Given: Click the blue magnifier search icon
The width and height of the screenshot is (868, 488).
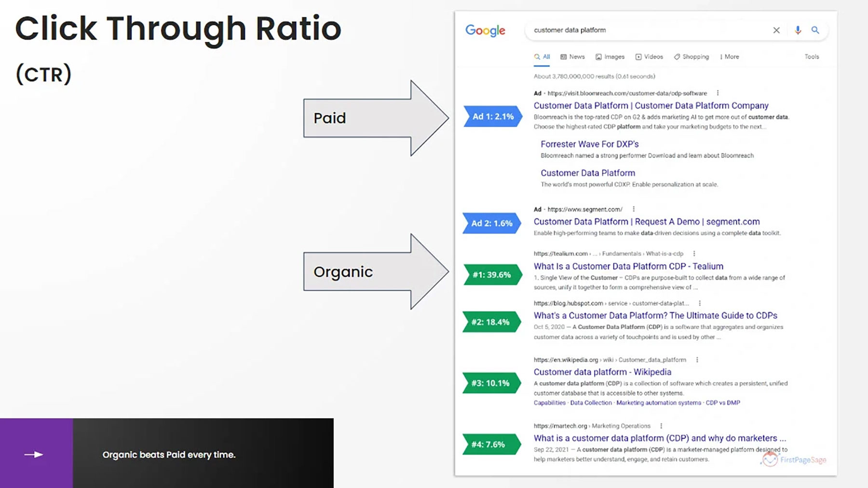Looking at the screenshot, I should click(x=815, y=30).
